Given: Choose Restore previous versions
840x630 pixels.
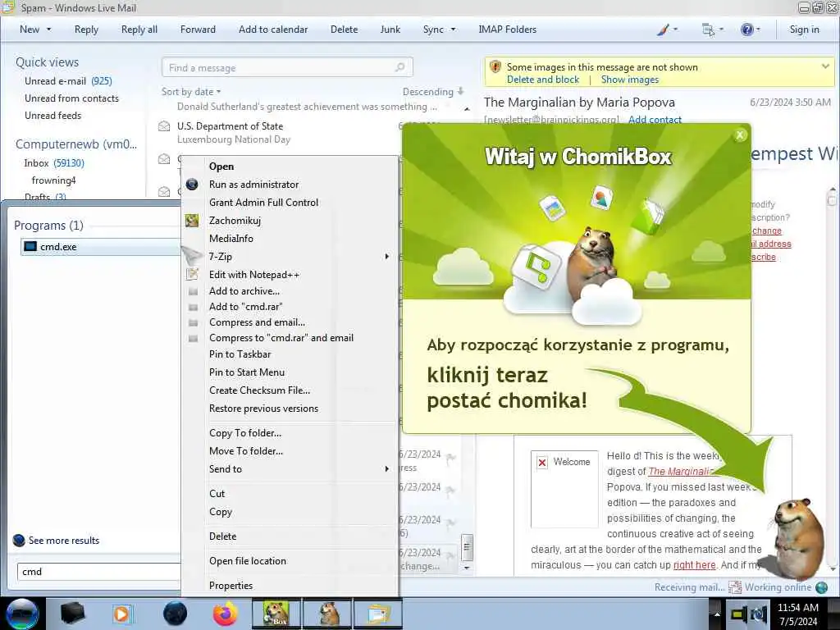Looking at the screenshot, I should [263, 409].
